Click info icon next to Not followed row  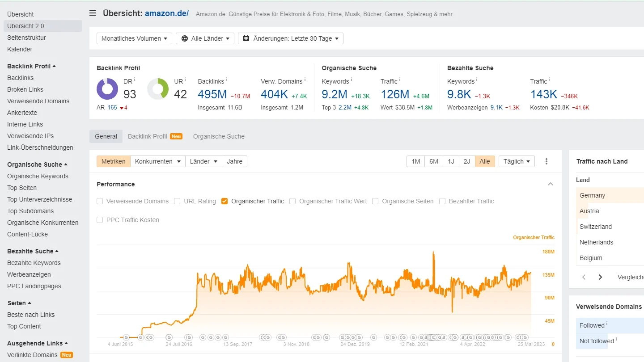[616, 339]
